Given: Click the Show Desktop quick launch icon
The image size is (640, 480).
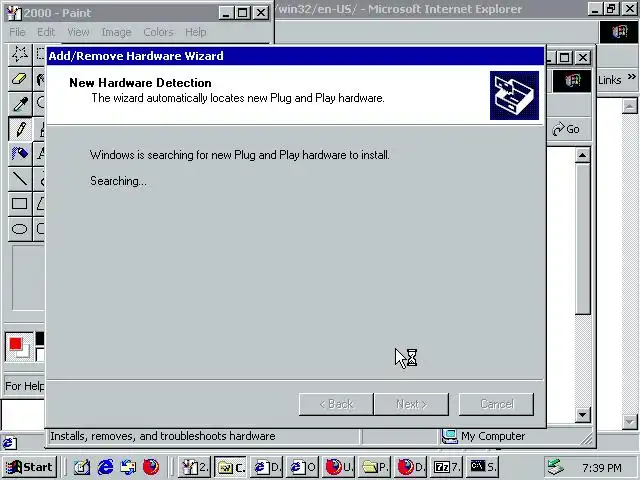Looking at the screenshot, I should (x=82, y=467).
